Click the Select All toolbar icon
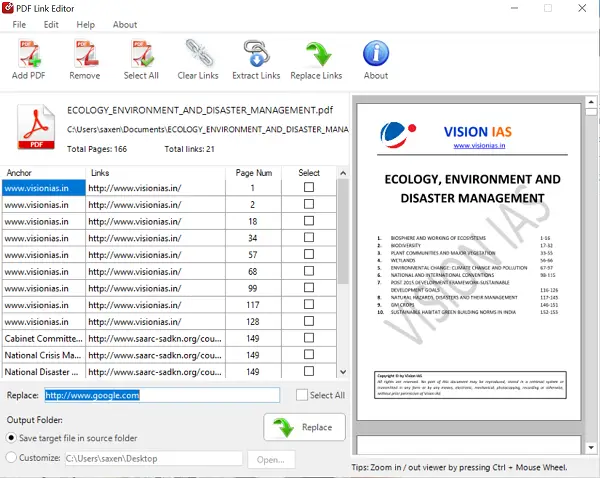The height and width of the screenshot is (478, 600). 142,54
